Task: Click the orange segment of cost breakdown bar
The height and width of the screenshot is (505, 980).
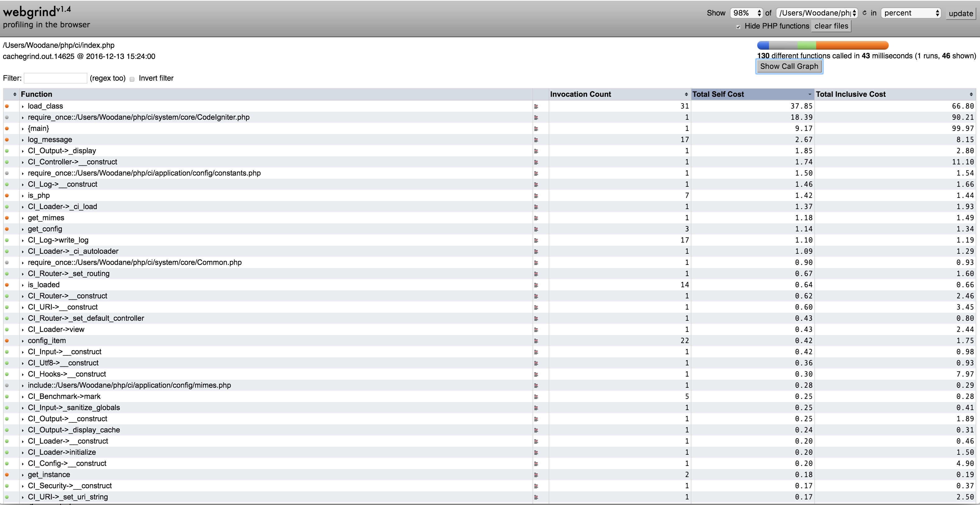Action: [852, 46]
